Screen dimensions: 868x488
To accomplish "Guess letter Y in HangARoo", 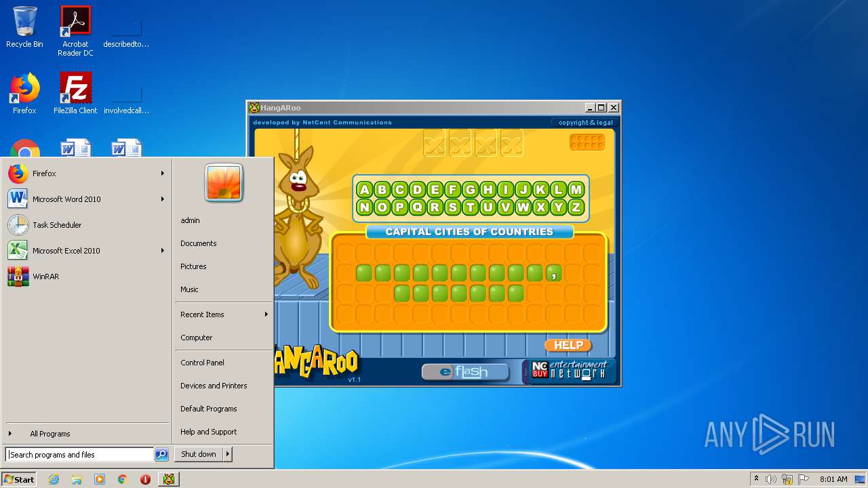I will point(558,207).
